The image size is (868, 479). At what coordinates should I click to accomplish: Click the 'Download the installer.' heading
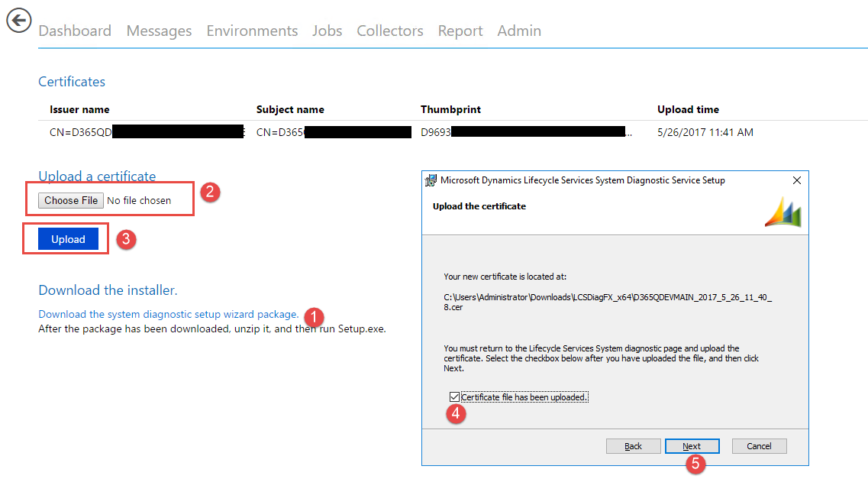pos(108,290)
